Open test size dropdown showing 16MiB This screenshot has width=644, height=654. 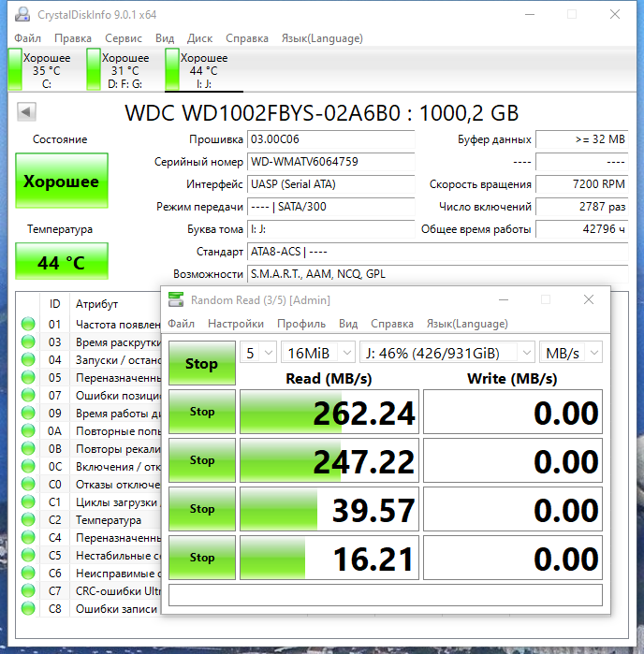318,353
